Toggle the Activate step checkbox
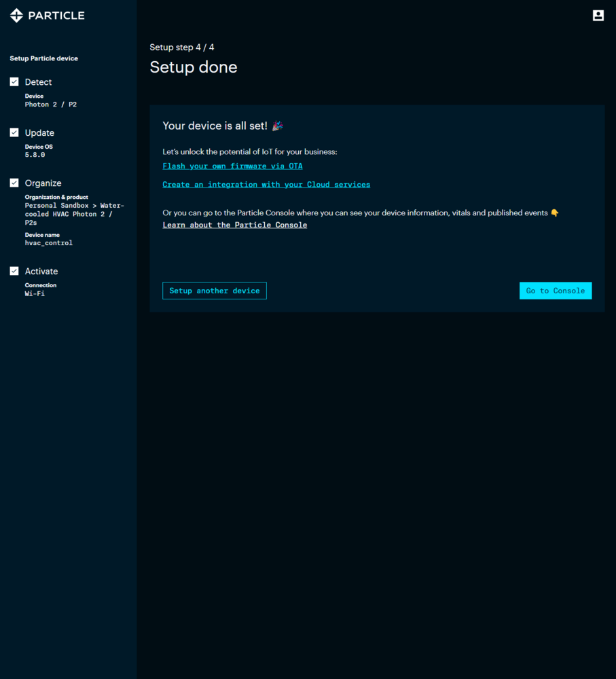 [14, 271]
